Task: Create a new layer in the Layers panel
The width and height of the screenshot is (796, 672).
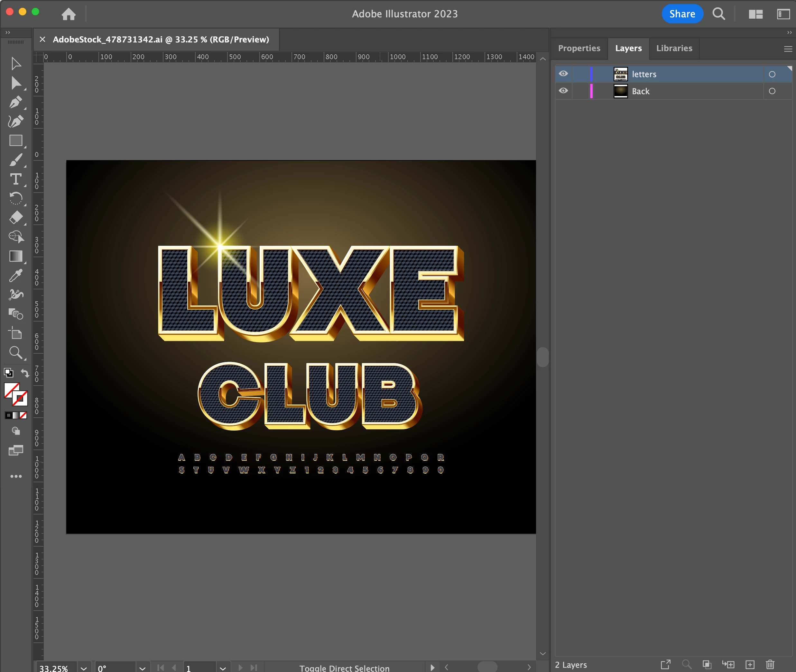Action: click(750, 664)
